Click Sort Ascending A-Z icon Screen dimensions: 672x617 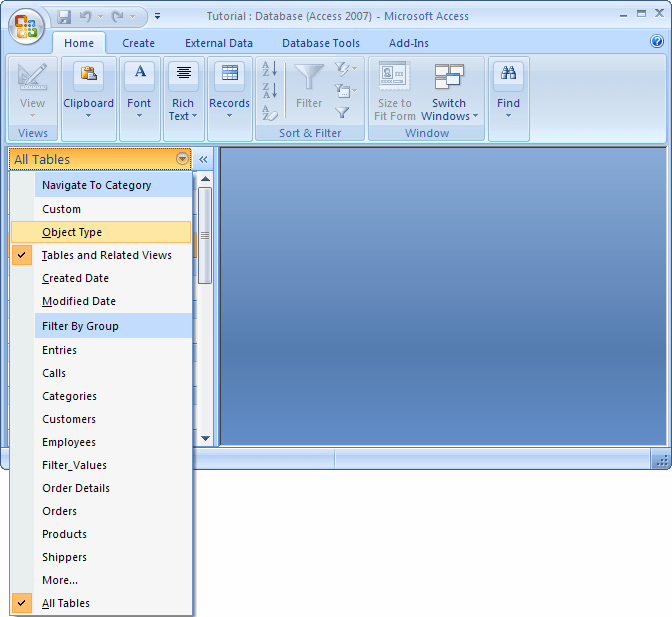pyautogui.click(x=270, y=69)
